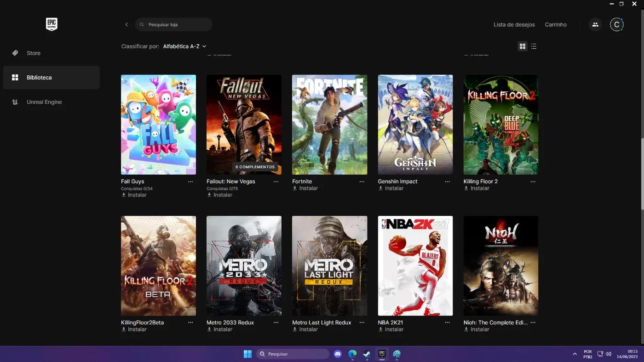Go back with the left arrow
This screenshot has height=362, width=644.
coord(126,24)
